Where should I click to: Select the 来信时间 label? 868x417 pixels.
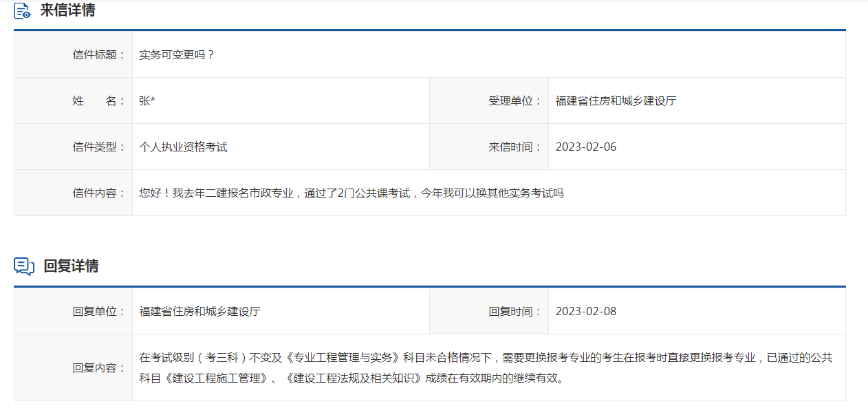click(x=515, y=147)
